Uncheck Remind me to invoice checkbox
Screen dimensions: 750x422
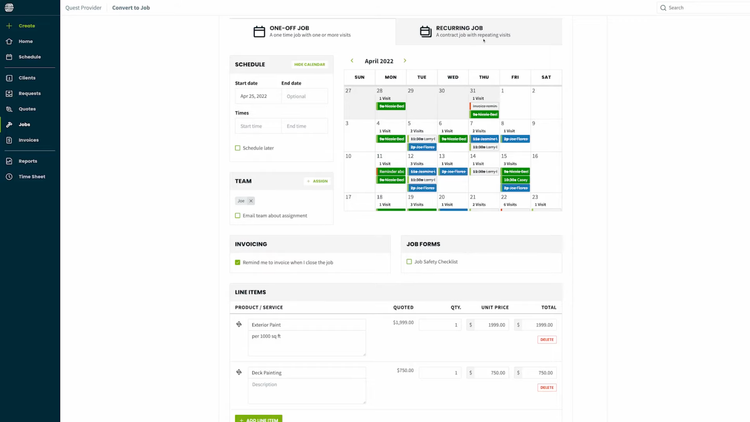coord(238,262)
